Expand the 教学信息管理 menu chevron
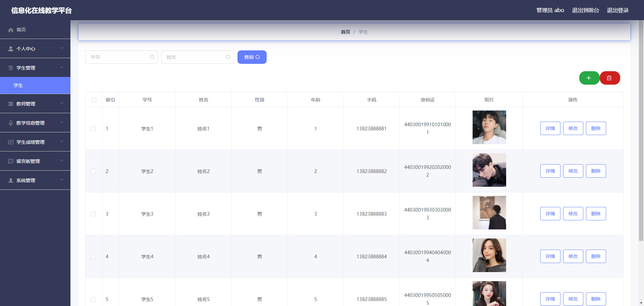Screen dimensions: 644x306 [62, 122]
